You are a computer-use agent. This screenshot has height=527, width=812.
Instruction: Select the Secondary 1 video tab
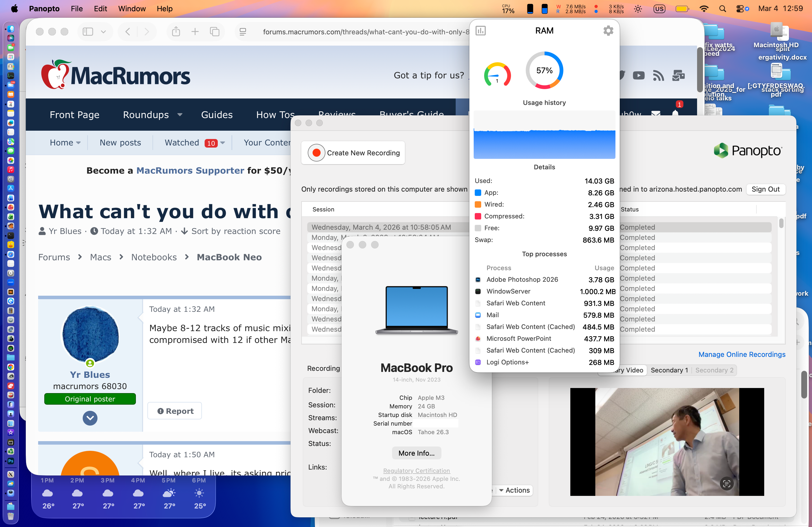[669, 370]
